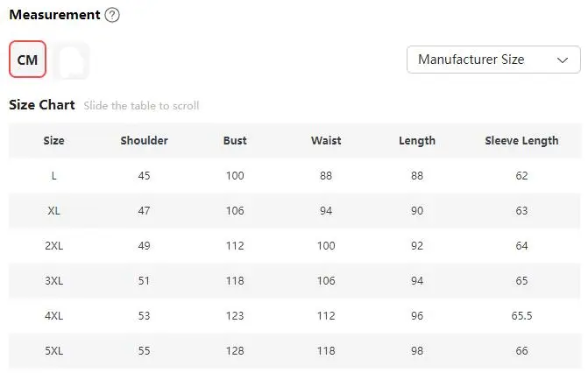
Task: Select the L size row label
Action: (x=54, y=175)
